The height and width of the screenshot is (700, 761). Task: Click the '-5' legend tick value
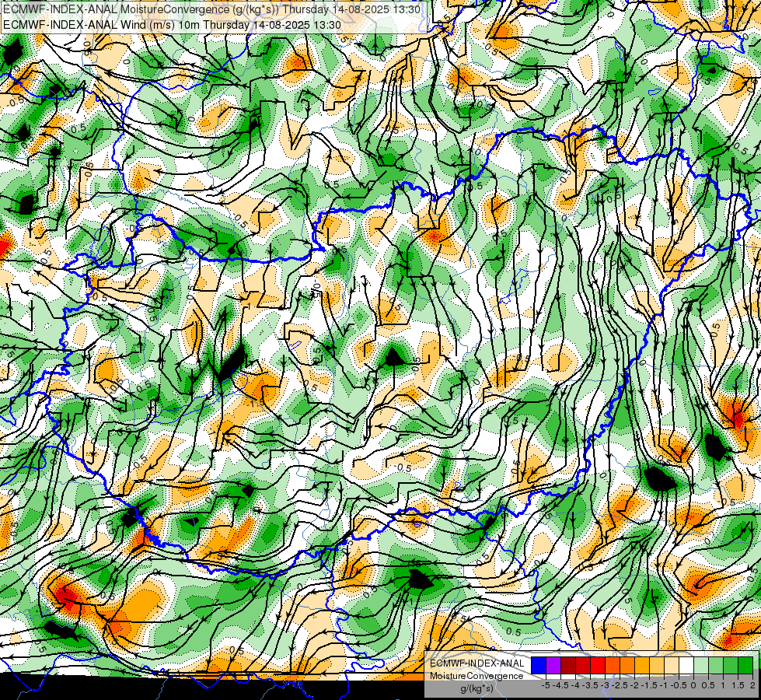point(546,685)
